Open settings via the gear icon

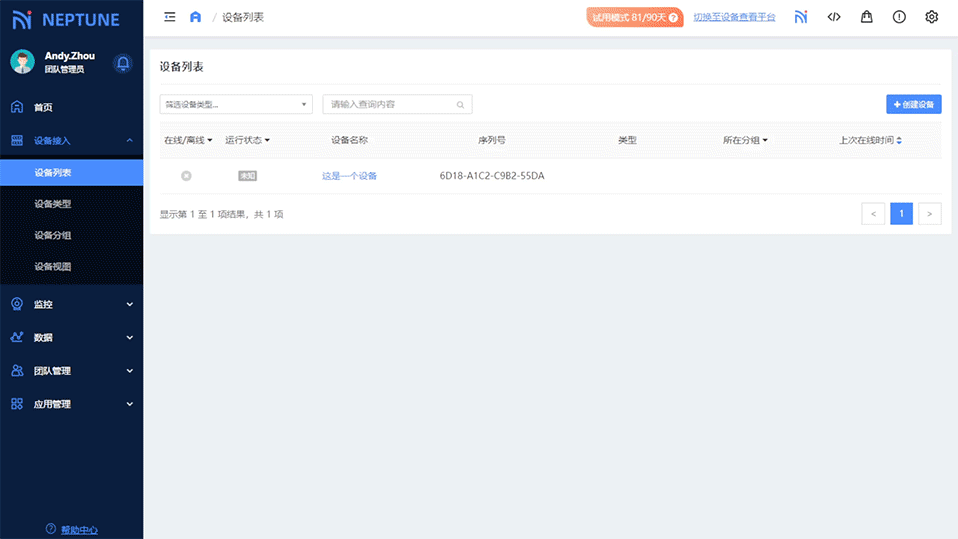pos(932,17)
